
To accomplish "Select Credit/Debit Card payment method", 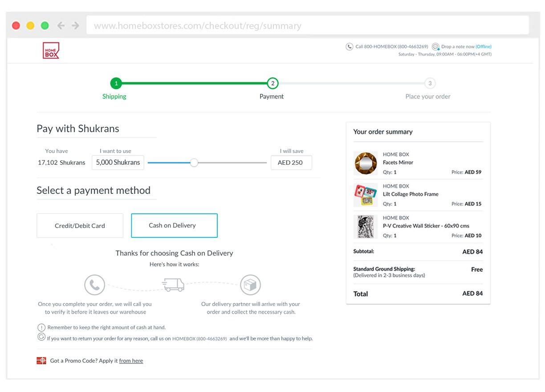I will tap(80, 225).
